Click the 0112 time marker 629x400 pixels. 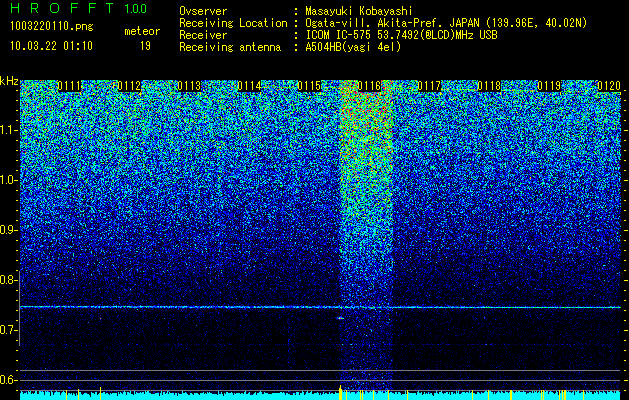point(130,86)
